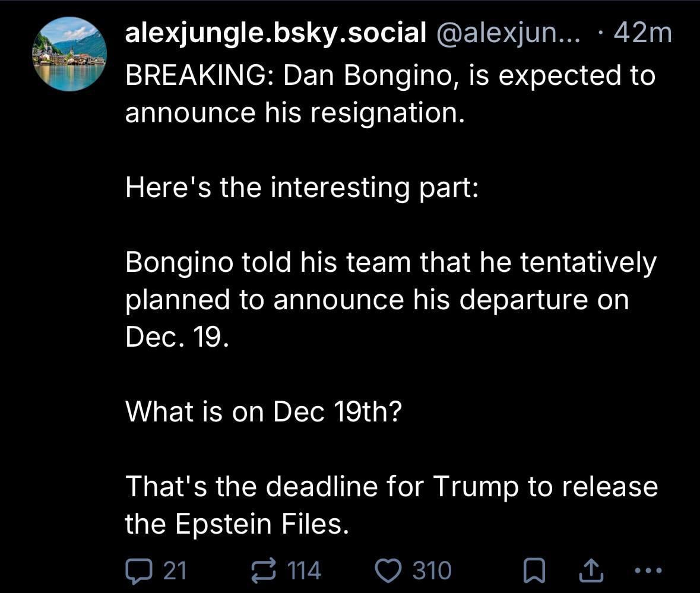Like the post with the heart icon
Image resolution: width=700 pixels, height=593 pixels.
pyautogui.click(x=389, y=570)
